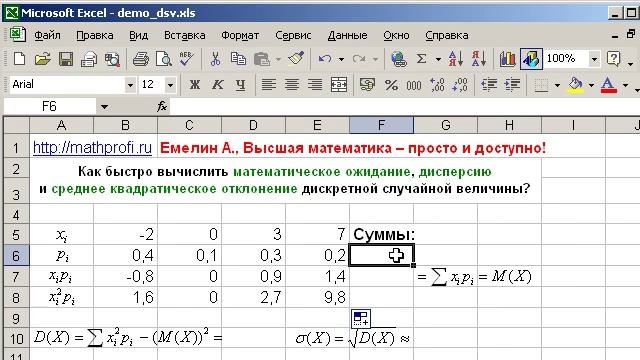Image resolution: width=640 pixels, height=360 pixels.
Task: Open the Файл menu
Action: coord(47,36)
